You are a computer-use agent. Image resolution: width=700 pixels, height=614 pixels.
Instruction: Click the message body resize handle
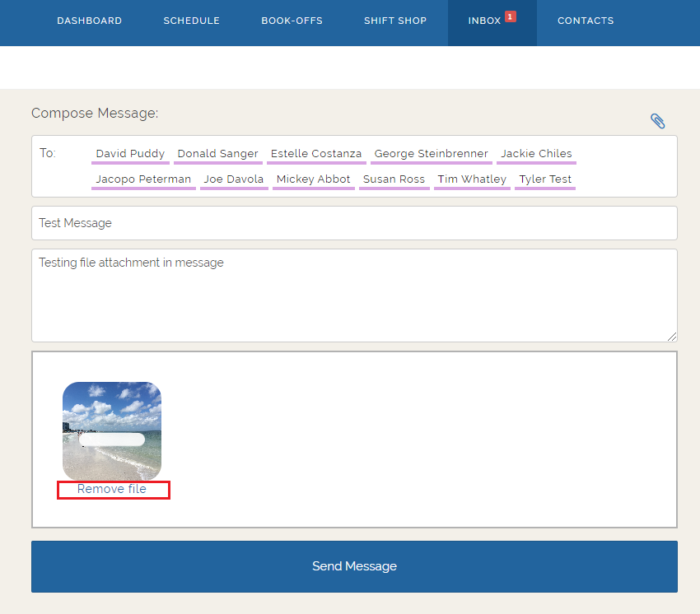click(672, 337)
